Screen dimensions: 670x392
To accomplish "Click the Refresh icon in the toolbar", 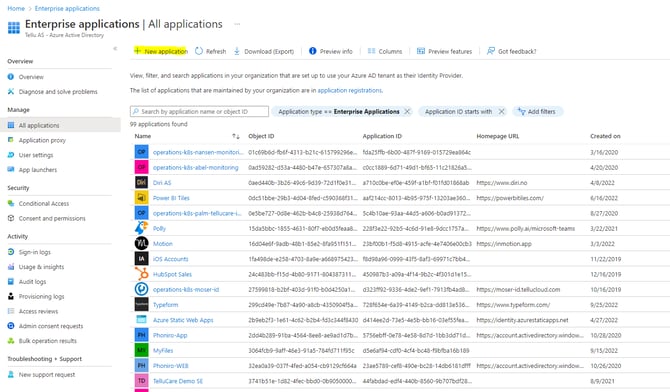I will [199, 51].
